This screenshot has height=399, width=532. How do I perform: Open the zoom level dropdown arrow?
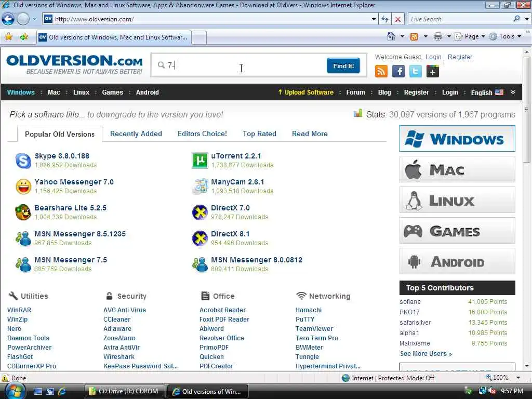tap(518, 378)
